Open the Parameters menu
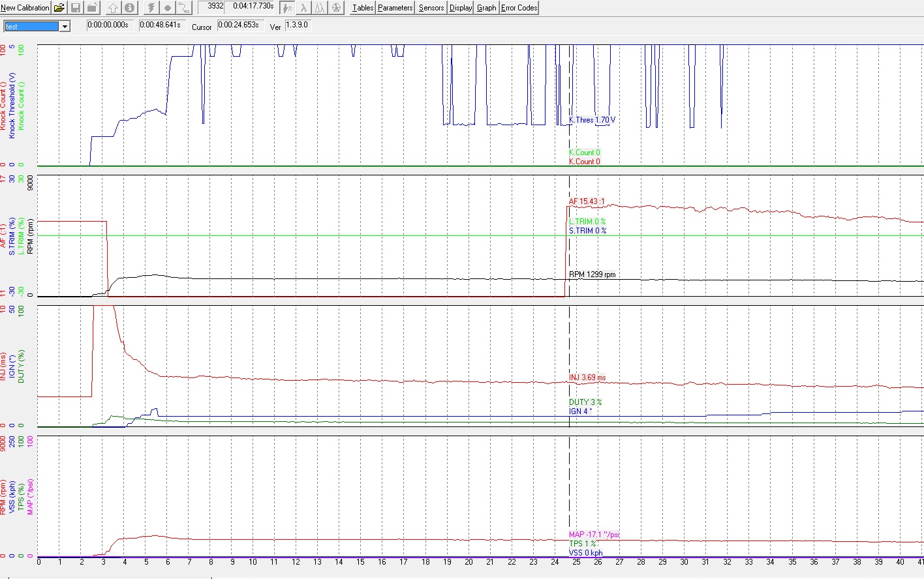 pyautogui.click(x=395, y=8)
